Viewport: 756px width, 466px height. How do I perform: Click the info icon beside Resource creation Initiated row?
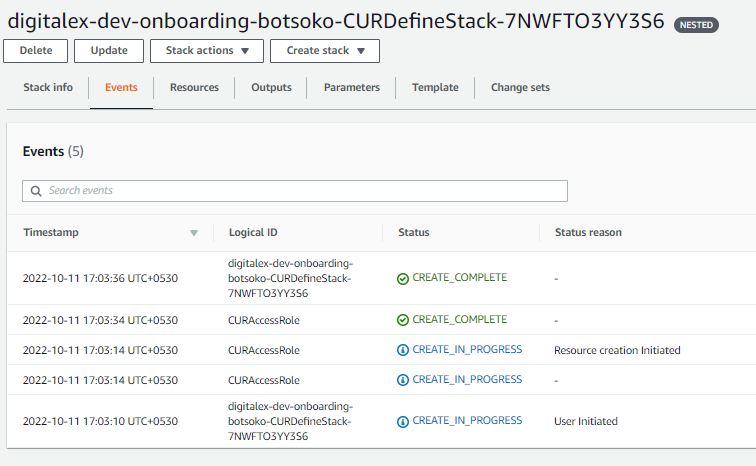click(403, 350)
